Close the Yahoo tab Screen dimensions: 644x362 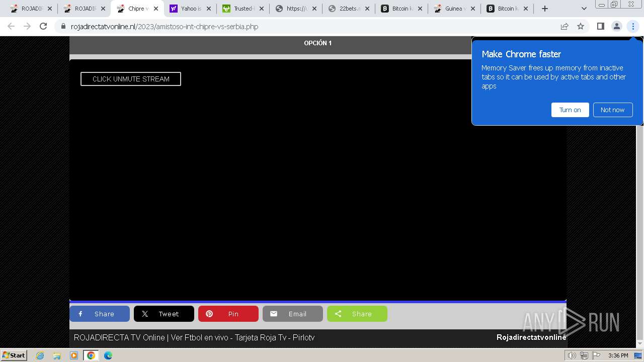[x=208, y=9]
